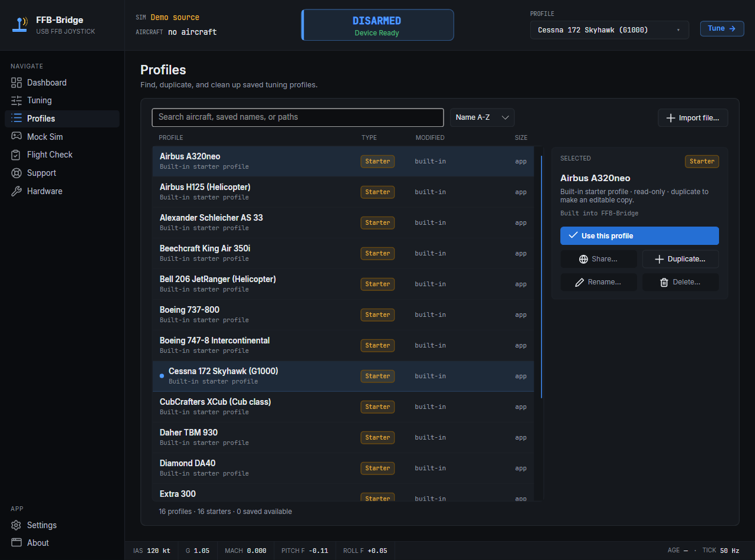Select the Beechcraft King Air 350i profile
The image size is (755, 560).
tap(343, 253)
